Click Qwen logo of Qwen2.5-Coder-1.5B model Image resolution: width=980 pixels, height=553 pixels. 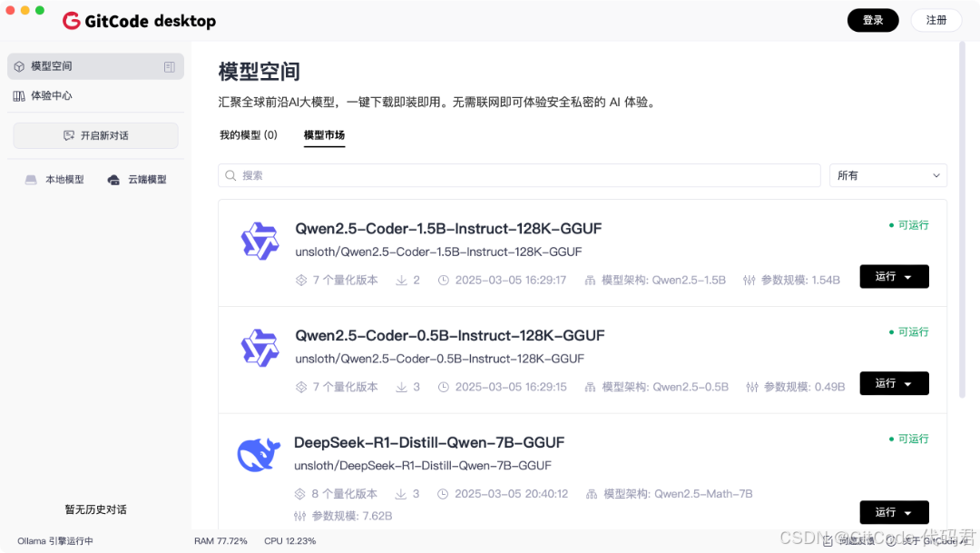point(260,241)
